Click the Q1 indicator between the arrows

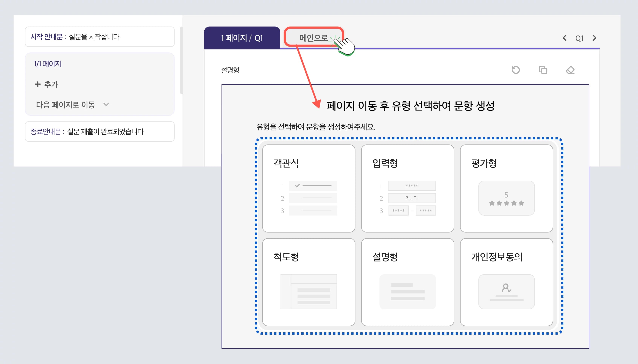click(x=579, y=38)
